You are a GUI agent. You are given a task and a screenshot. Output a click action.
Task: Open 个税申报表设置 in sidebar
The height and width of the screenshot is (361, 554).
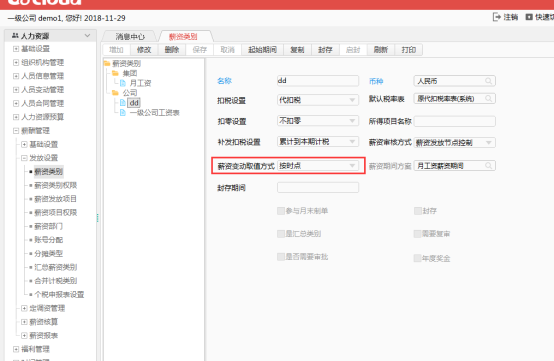[59, 294]
